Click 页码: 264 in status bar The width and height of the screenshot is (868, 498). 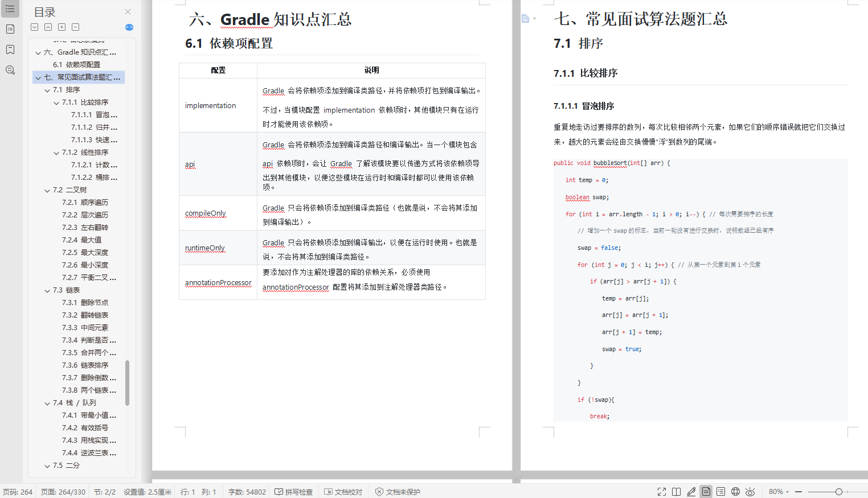[18, 492]
